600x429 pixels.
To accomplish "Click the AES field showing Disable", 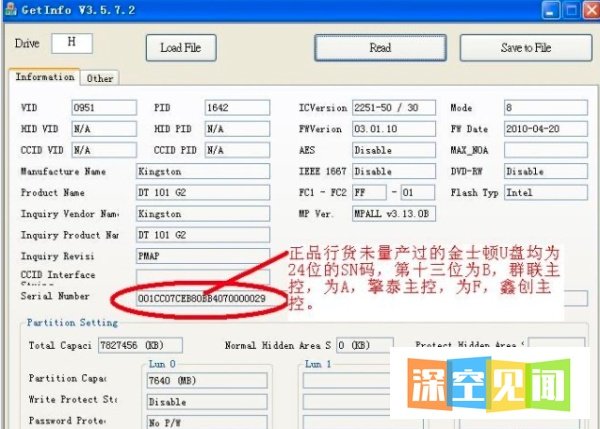I will pos(394,150).
